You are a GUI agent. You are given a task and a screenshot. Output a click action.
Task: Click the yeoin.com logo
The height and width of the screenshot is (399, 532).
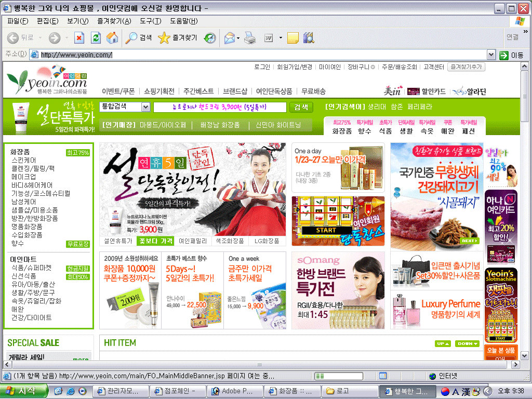47,80
